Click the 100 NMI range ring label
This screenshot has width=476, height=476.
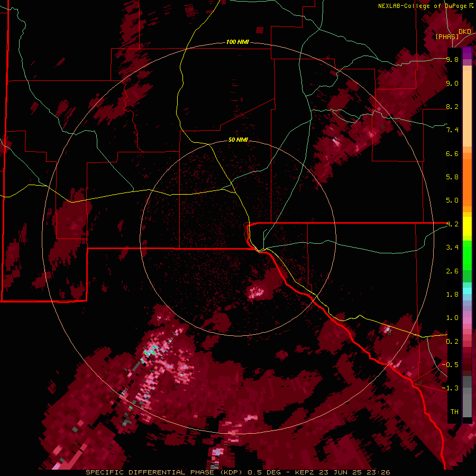pyautogui.click(x=237, y=42)
